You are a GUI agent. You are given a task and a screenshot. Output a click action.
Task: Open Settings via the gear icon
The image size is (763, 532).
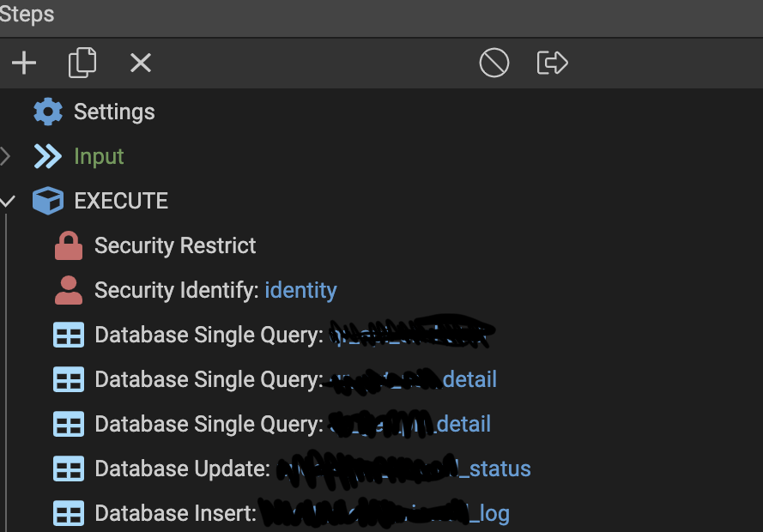(47, 111)
